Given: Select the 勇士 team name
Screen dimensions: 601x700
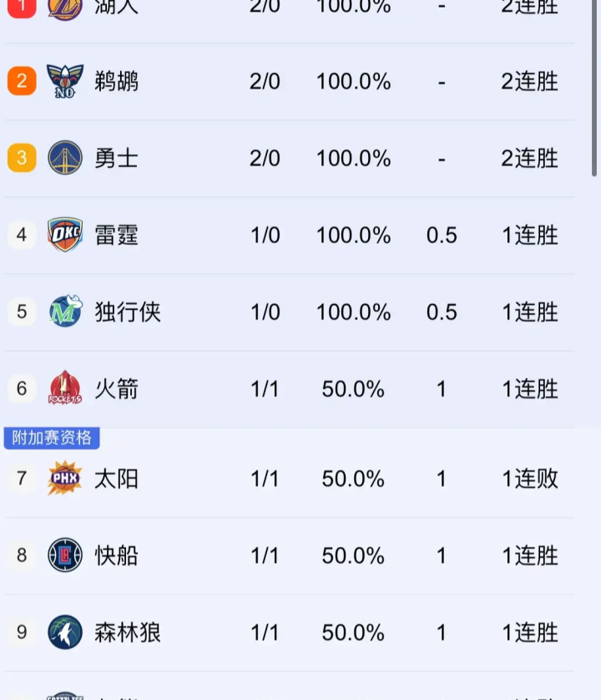Looking at the screenshot, I should click(117, 158).
